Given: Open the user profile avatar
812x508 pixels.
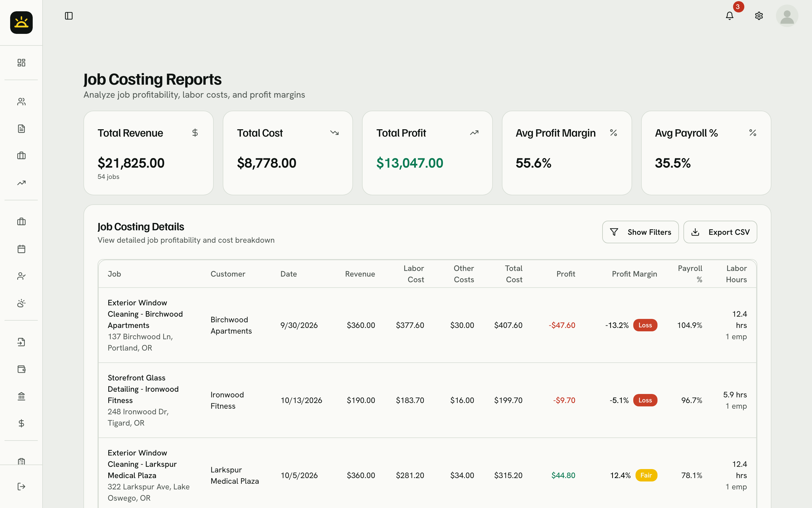Looking at the screenshot, I should coord(787,16).
